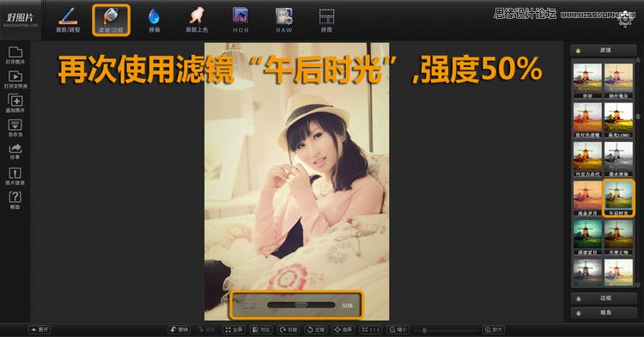
Task: Open the 帮助 help icon
Action: click(15, 199)
